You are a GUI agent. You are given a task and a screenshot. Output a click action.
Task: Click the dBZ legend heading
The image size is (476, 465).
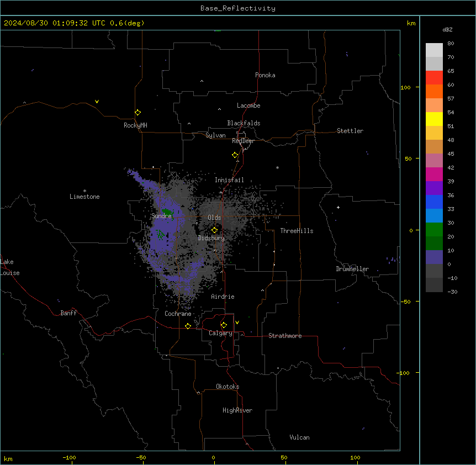(447, 29)
